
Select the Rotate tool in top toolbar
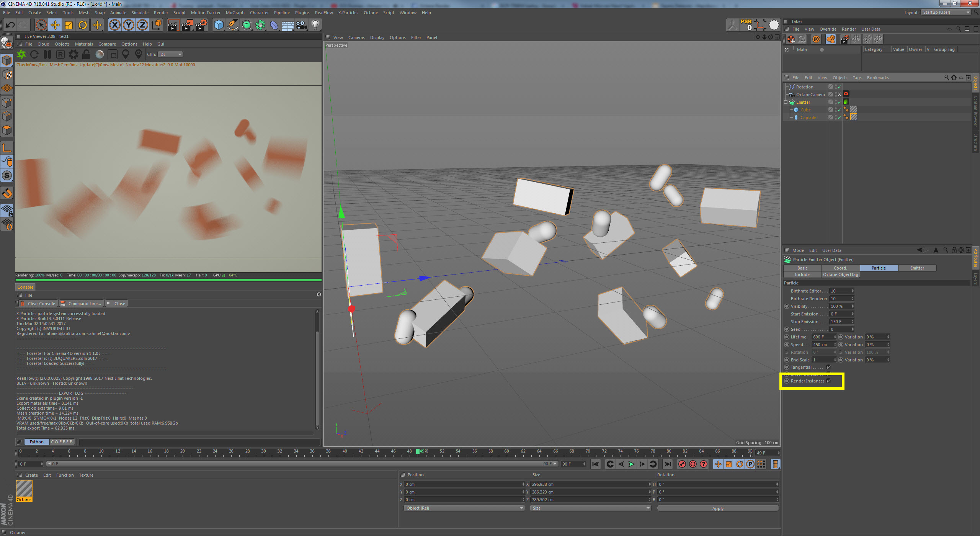coord(83,25)
